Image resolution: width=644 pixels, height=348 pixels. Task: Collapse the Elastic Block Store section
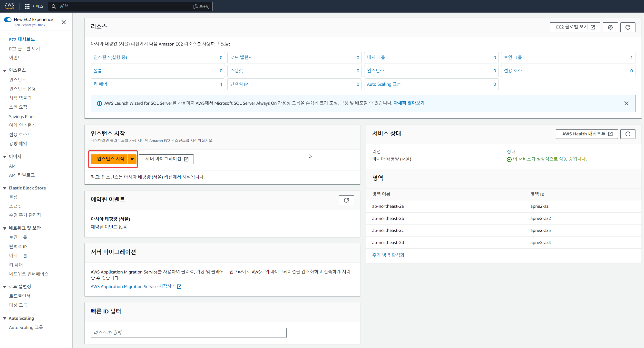coord(4,188)
